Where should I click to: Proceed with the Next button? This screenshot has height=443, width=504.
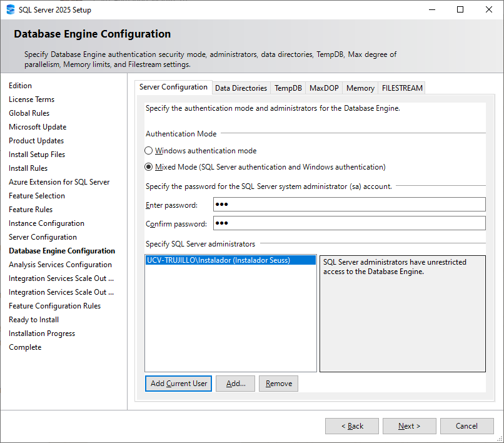(x=409, y=426)
